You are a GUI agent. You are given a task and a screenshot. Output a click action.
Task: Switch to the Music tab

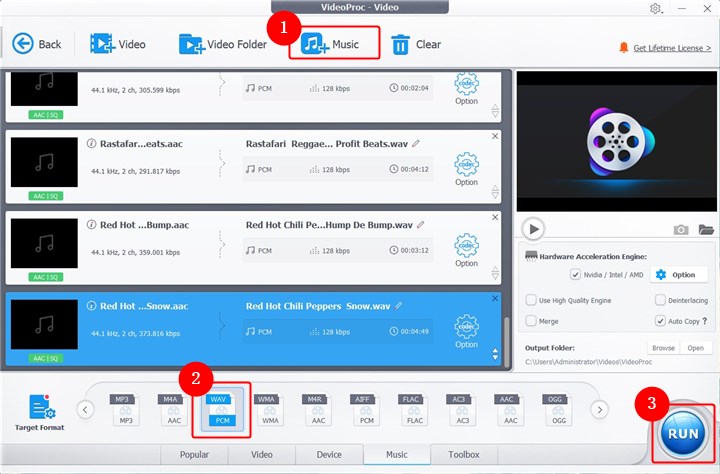point(397,454)
